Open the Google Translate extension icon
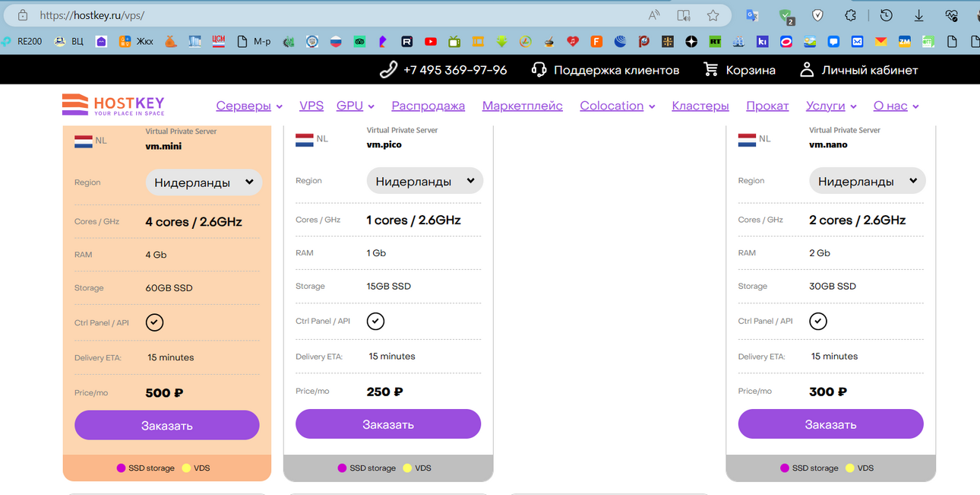The height and width of the screenshot is (495, 980). [x=752, y=15]
